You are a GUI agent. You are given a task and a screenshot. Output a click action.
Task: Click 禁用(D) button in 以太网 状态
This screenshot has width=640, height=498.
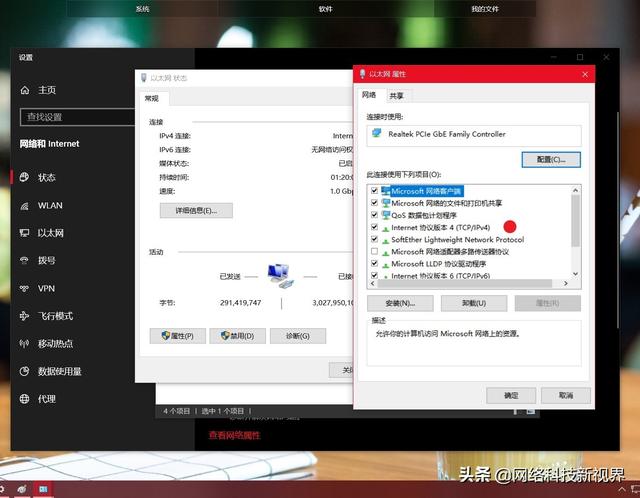tap(238, 336)
